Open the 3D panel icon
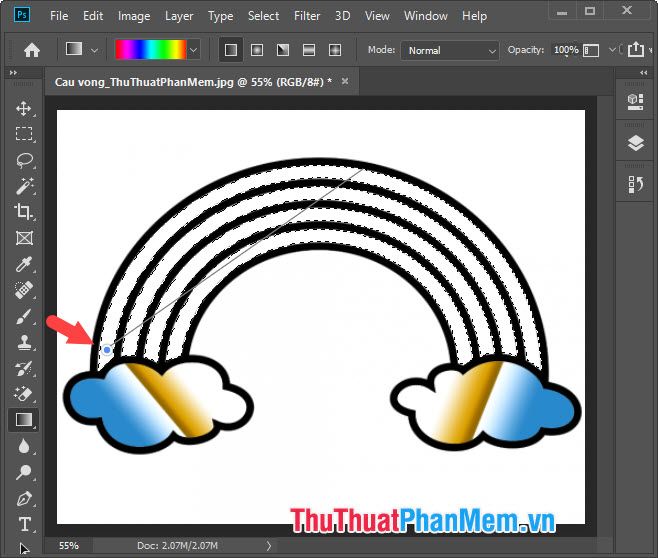This screenshot has height=558, width=658. tap(635, 102)
